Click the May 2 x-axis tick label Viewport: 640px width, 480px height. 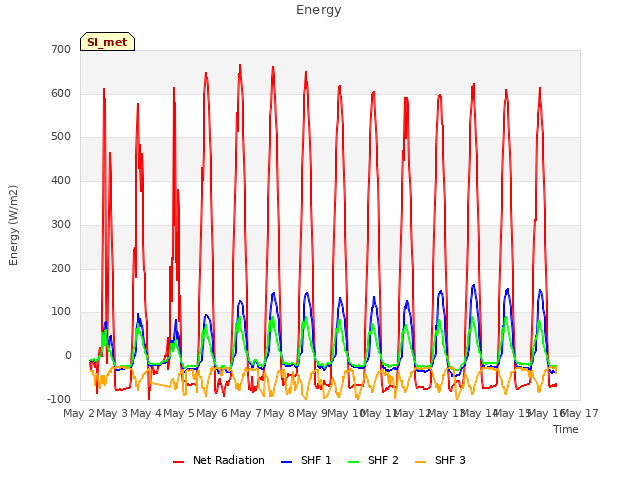point(79,413)
